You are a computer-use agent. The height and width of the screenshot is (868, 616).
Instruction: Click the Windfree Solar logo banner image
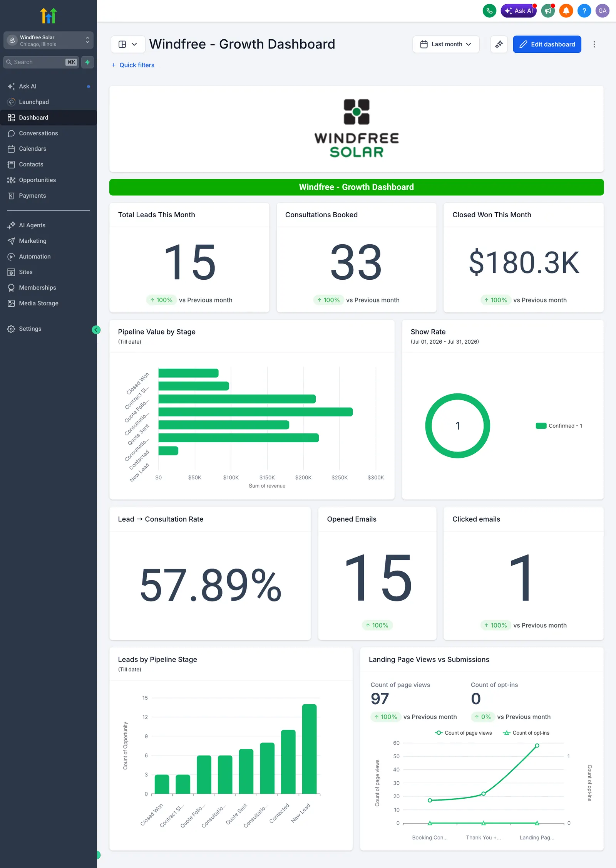click(x=357, y=129)
